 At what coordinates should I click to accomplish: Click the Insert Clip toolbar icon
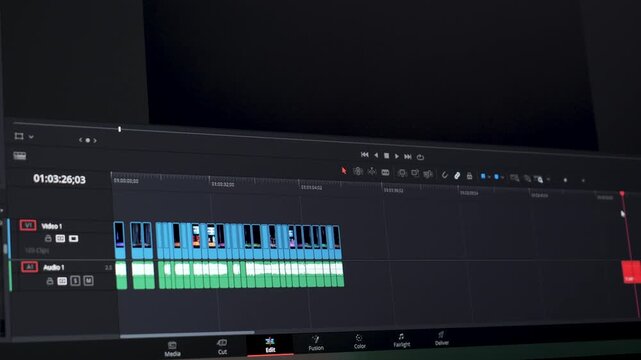pyautogui.click(x=402, y=173)
